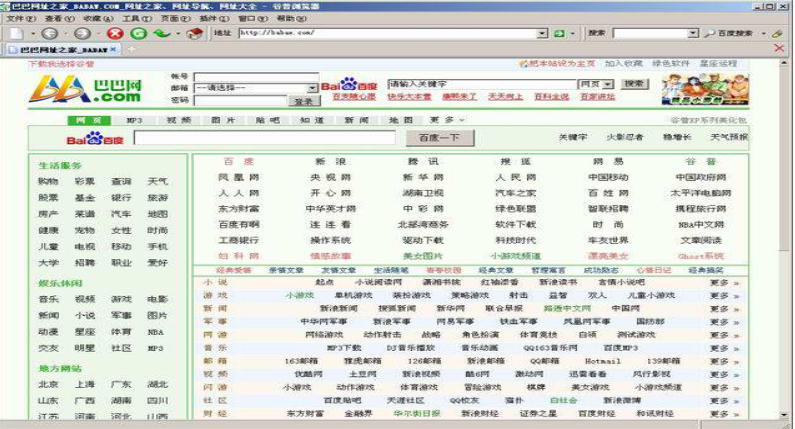Viewport: 795px width, 429px height.
Task: Open the Home page icon in toolbar
Action: point(195,33)
